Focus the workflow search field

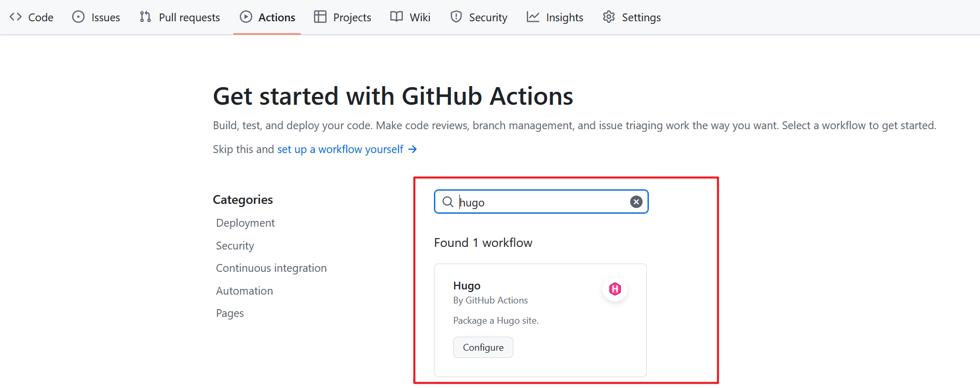[541, 202]
